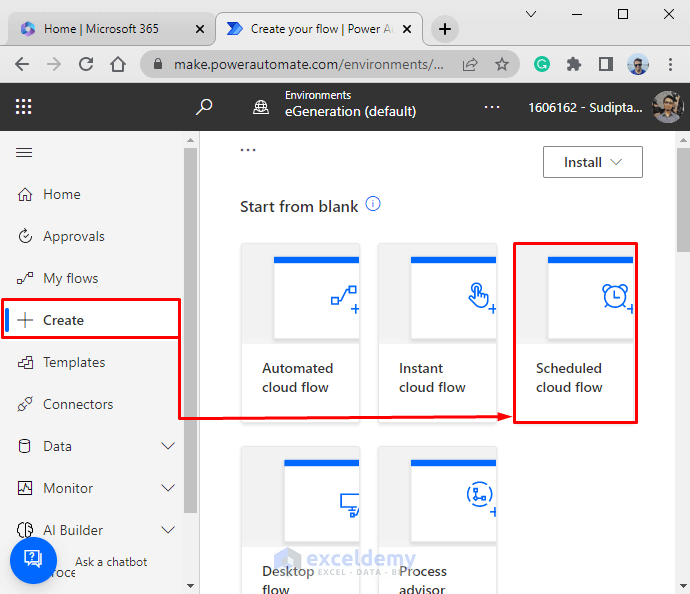The width and height of the screenshot is (690, 594).
Task: Click the search magnifier icon
Action: 204,107
